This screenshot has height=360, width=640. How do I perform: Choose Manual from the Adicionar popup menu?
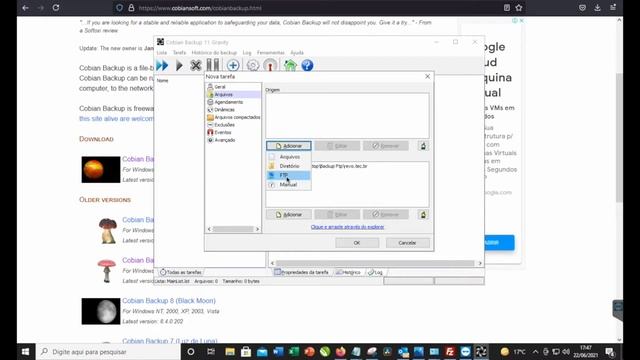pos(289,184)
